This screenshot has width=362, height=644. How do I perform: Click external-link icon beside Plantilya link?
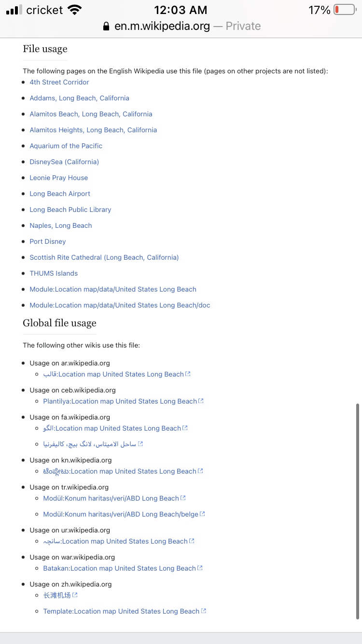pos(201,401)
